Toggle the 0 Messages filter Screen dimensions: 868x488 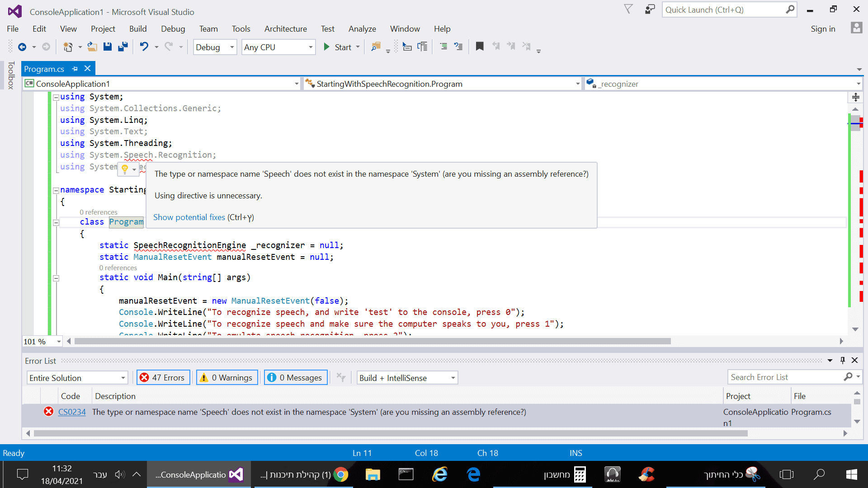(x=295, y=378)
